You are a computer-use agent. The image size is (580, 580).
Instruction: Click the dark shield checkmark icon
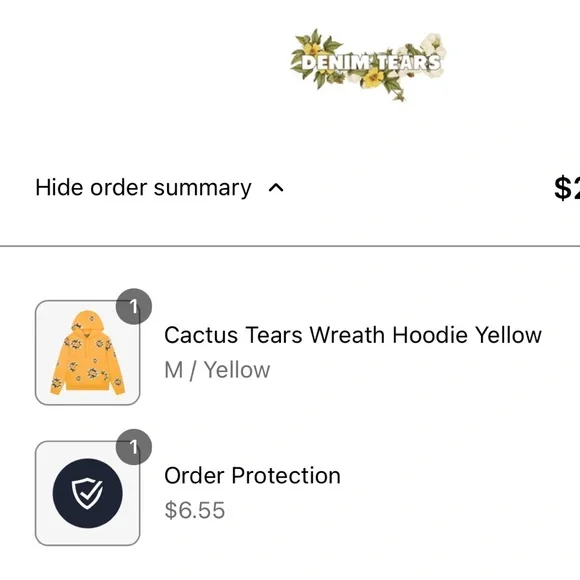[88, 493]
